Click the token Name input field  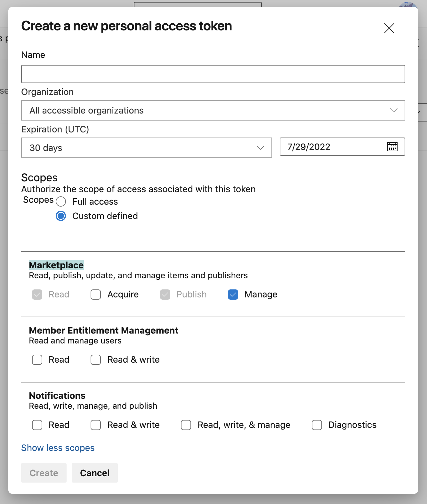[213, 74]
